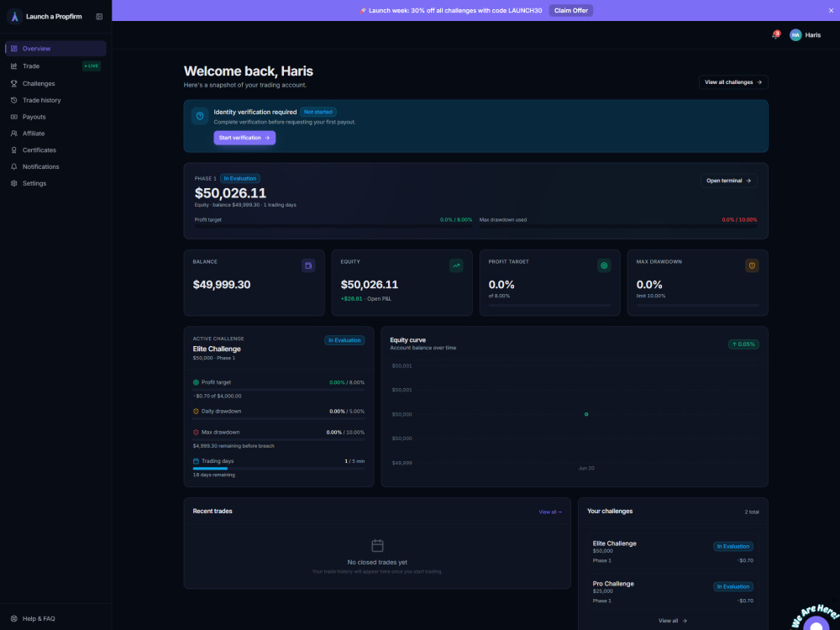Click the green data point on equity curve

(x=586, y=414)
